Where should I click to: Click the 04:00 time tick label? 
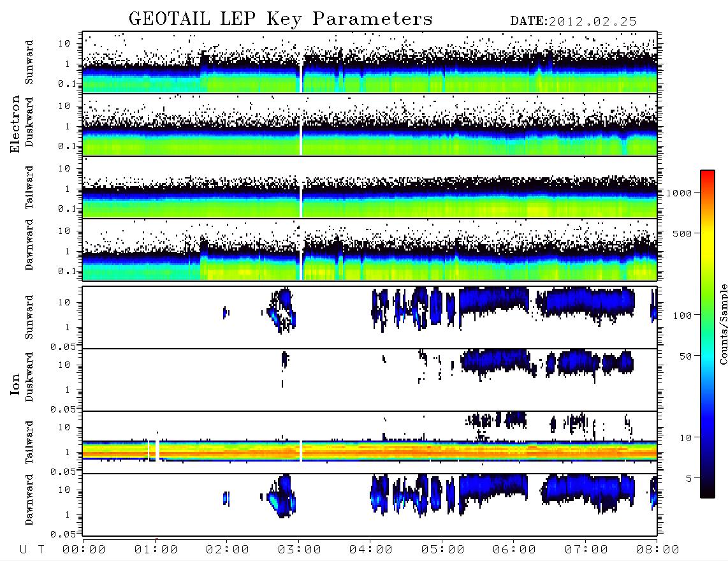[x=371, y=550]
